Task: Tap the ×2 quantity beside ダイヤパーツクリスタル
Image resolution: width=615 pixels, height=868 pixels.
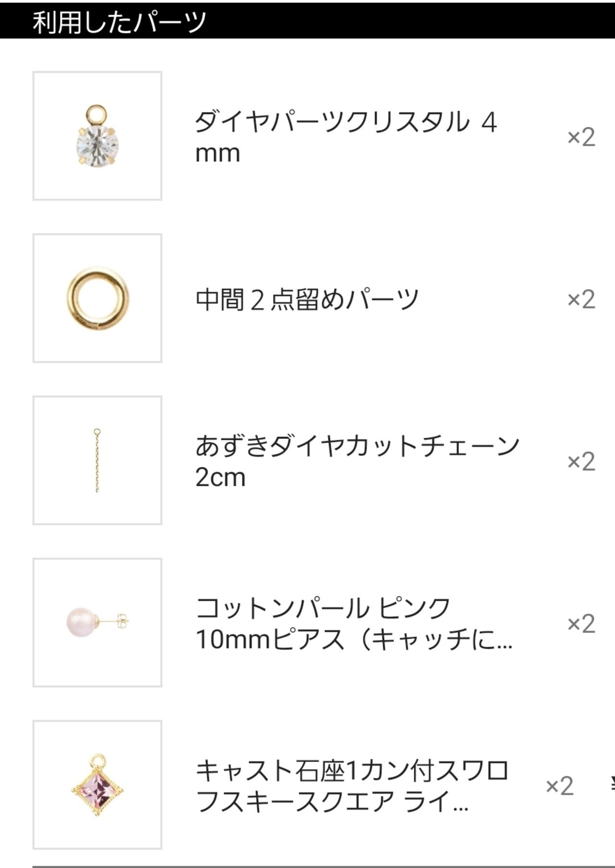Action: coord(581,137)
